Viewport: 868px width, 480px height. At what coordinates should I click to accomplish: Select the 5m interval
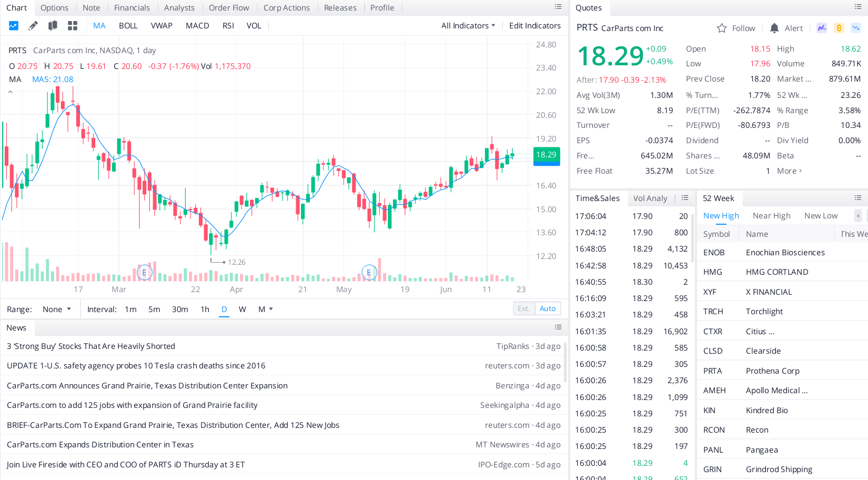[x=154, y=309]
